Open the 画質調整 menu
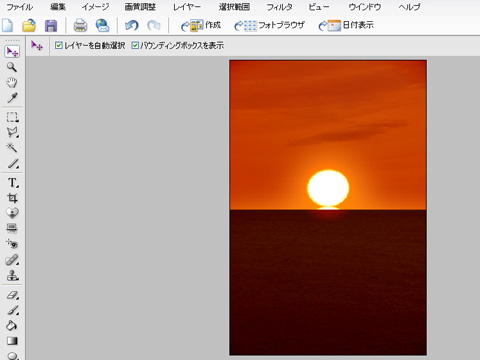The image size is (480, 360). point(140,7)
